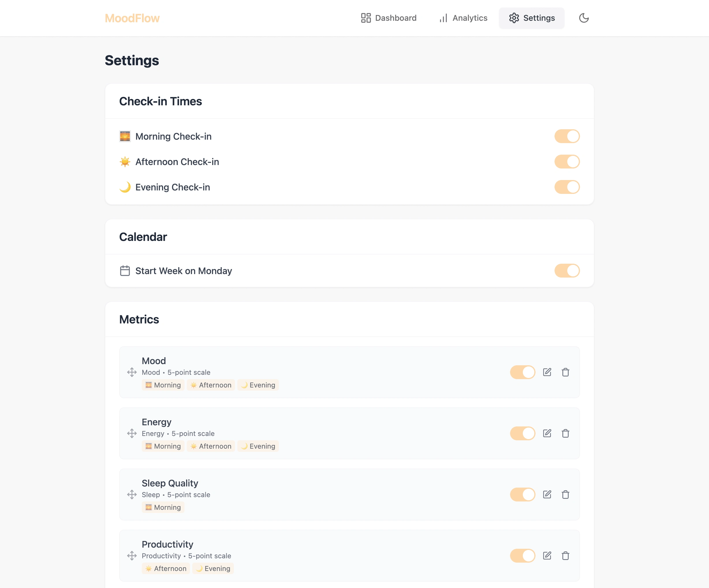
Task: Delete the Productivity metric
Action: (x=566, y=556)
